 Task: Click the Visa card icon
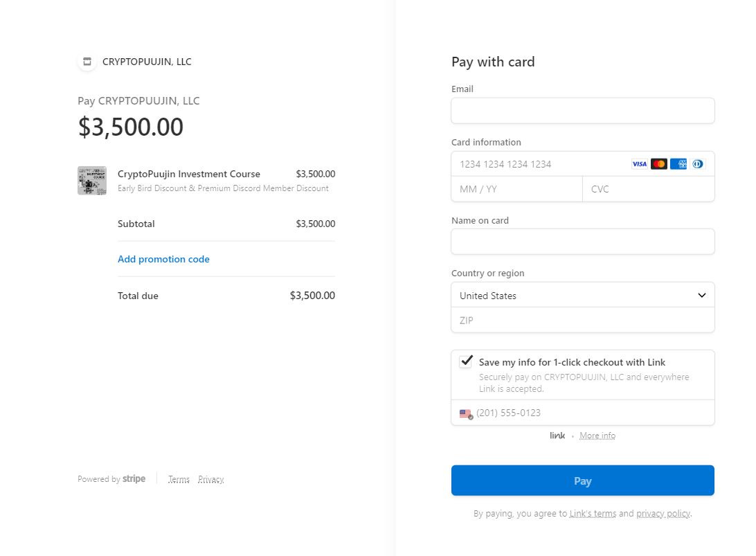[x=639, y=164]
